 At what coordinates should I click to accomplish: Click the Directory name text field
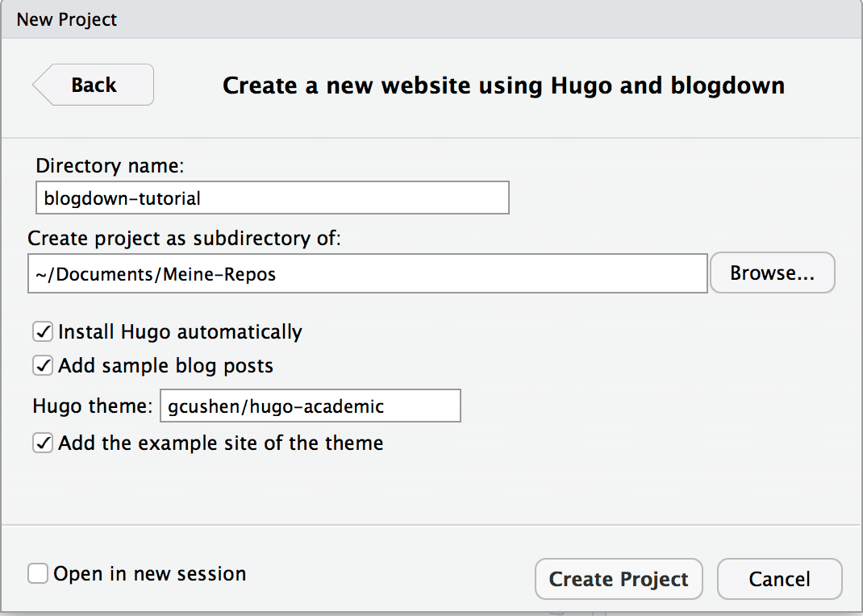[x=273, y=198]
